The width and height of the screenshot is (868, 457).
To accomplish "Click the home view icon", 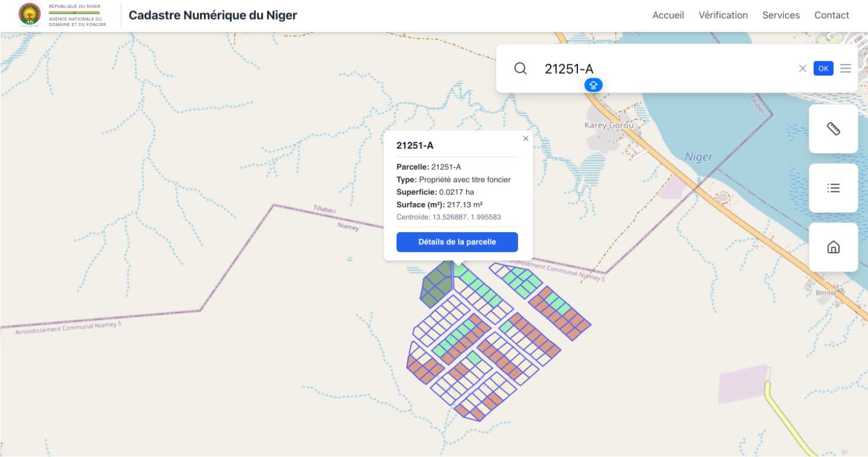I will click(x=833, y=247).
